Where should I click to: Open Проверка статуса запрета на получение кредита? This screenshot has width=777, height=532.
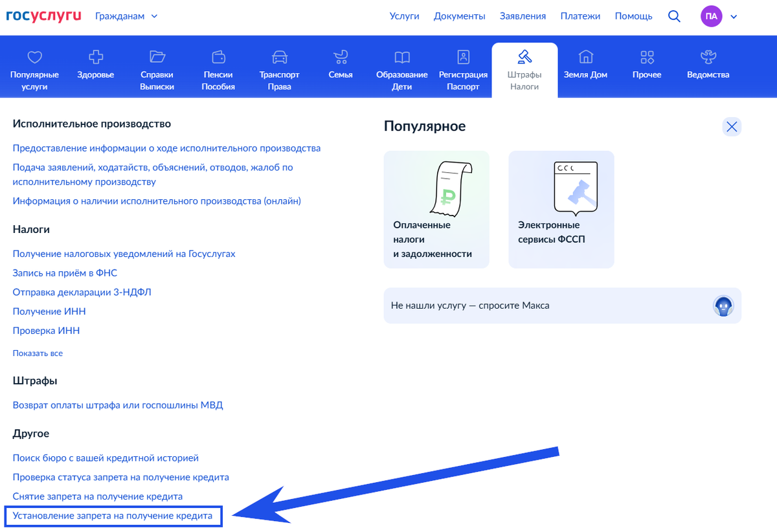click(121, 477)
